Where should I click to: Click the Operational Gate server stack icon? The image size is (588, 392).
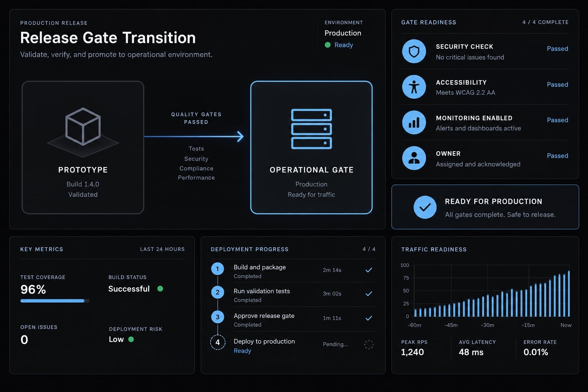312,129
